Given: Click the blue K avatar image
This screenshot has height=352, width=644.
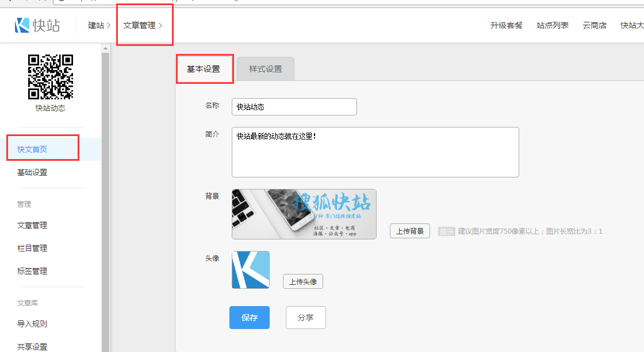Looking at the screenshot, I should point(250,270).
